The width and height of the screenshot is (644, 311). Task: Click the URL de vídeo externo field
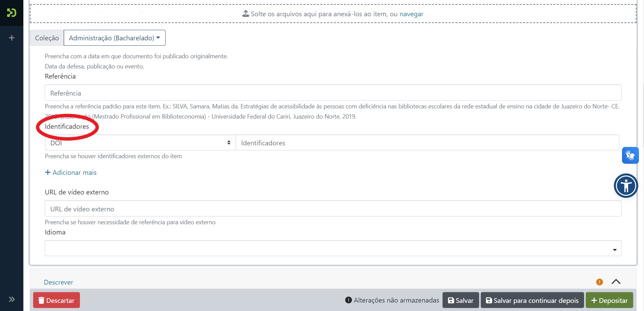(333, 209)
